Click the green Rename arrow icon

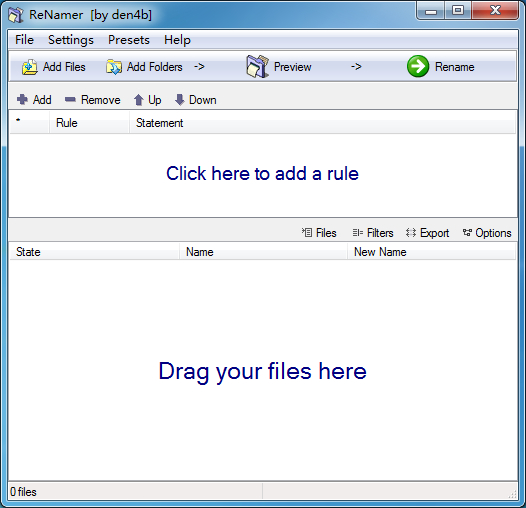tap(418, 66)
